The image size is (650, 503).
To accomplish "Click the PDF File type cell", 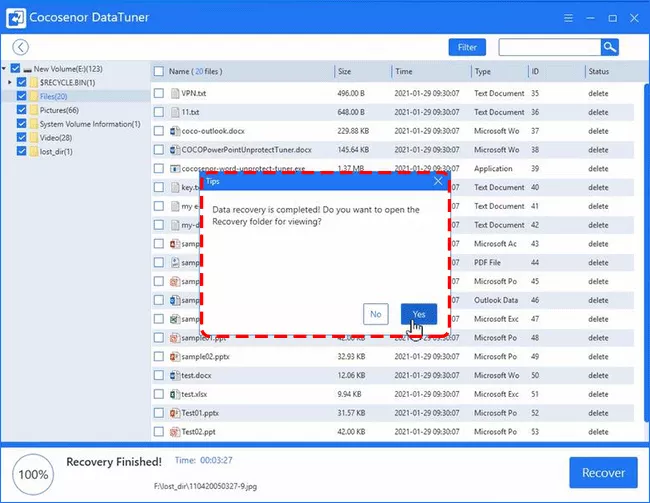I will pos(487,262).
